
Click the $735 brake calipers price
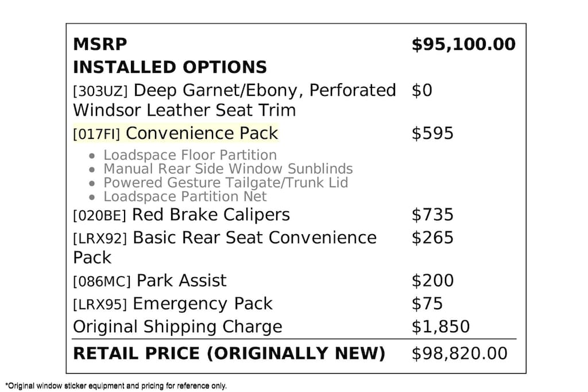tap(432, 215)
